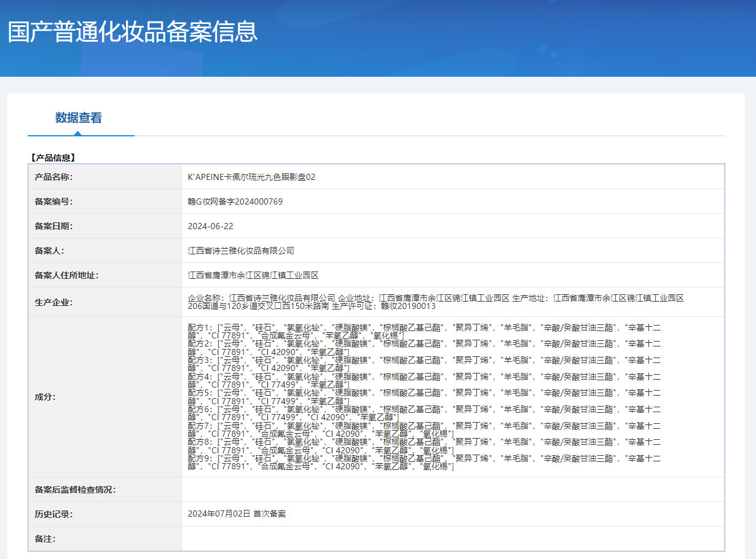The image size is (756, 559).
Task: Click the 备案人 value 江西省诗兰雅化妆品有限公司
Action: (x=241, y=251)
